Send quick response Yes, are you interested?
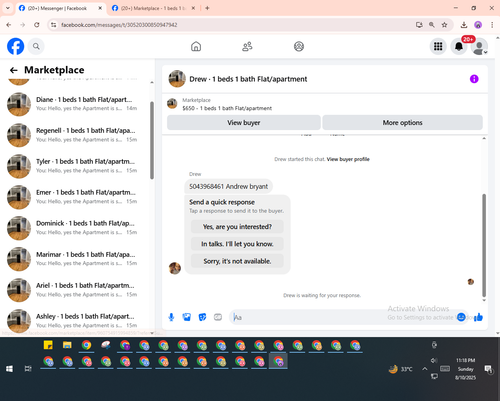The image size is (500, 401). pyautogui.click(x=237, y=227)
